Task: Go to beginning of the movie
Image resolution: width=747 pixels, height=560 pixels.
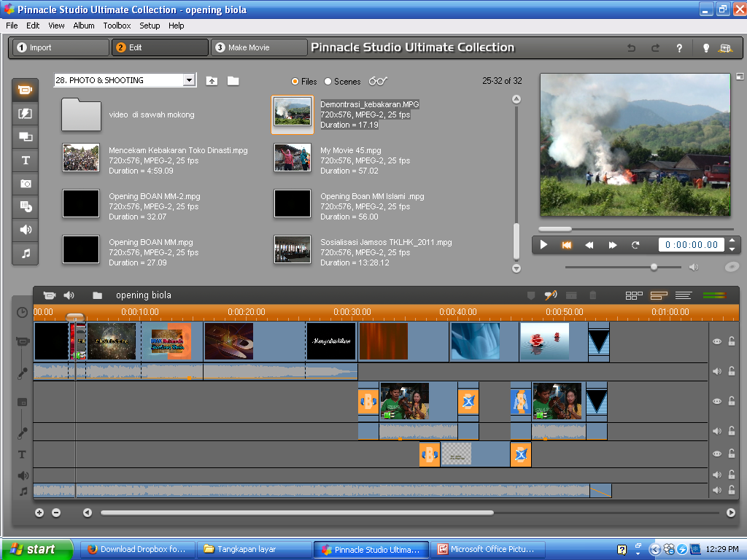Action: coord(566,245)
